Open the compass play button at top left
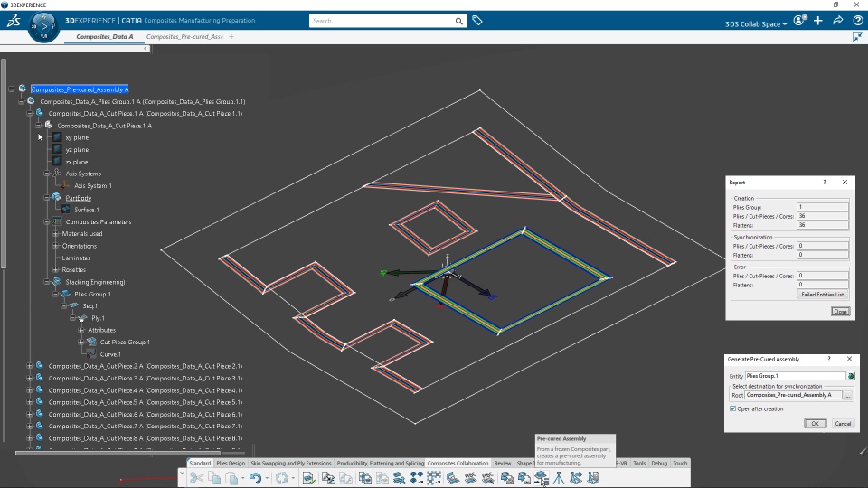The image size is (868, 488). [x=43, y=26]
